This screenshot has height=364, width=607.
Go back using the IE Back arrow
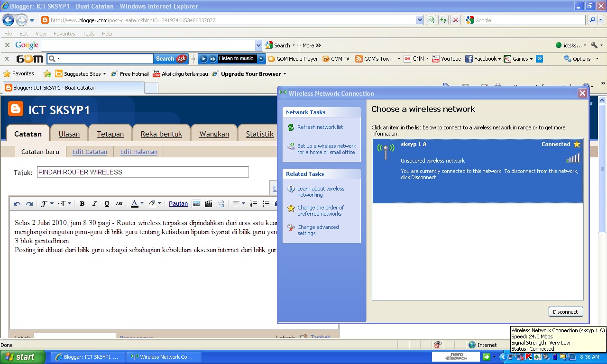(x=8, y=20)
